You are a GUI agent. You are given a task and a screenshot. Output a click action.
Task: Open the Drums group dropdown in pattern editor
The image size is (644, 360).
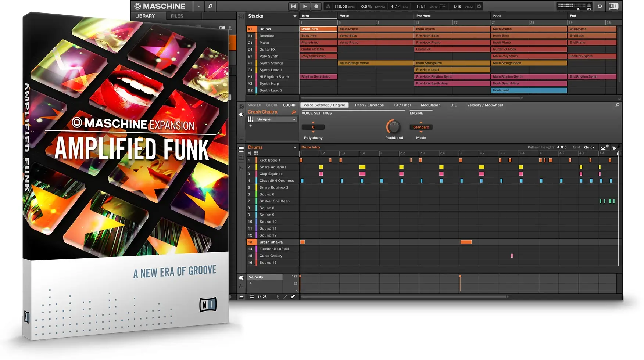point(295,147)
